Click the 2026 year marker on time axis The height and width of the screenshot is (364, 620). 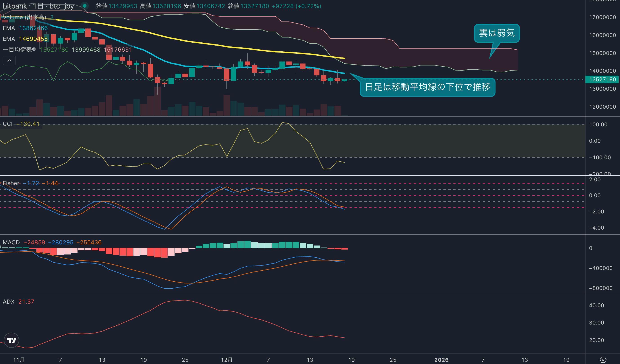[x=441, y=360]
